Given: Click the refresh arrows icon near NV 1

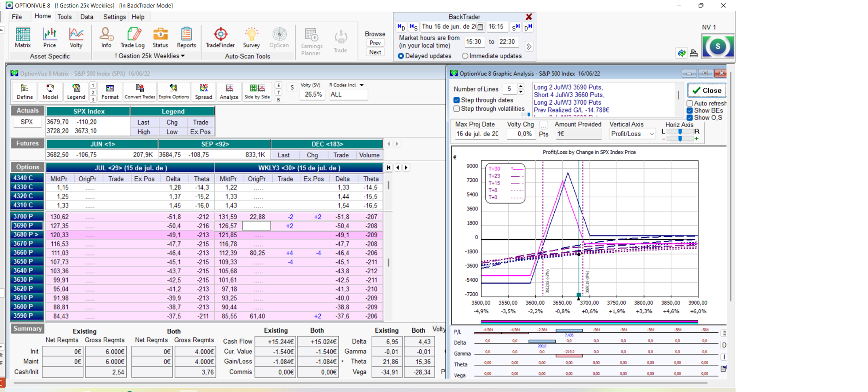Looking at the screenshot, I should click(681, 53).
